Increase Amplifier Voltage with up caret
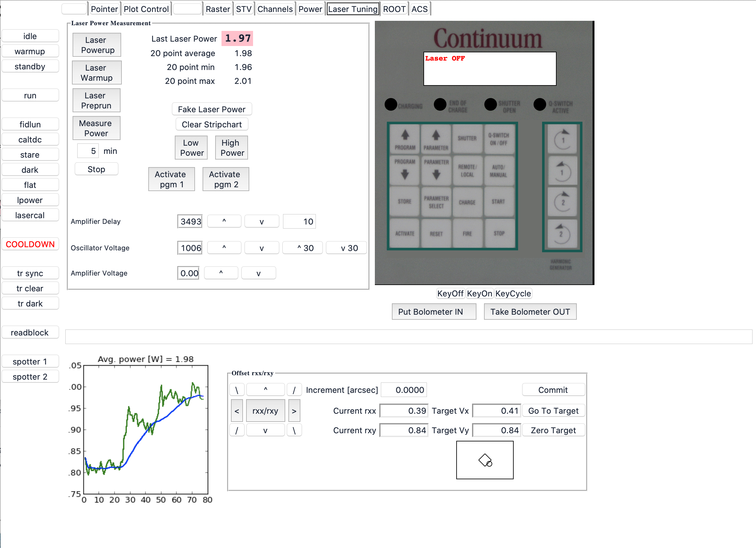756x548 pixels. (221, 273)
